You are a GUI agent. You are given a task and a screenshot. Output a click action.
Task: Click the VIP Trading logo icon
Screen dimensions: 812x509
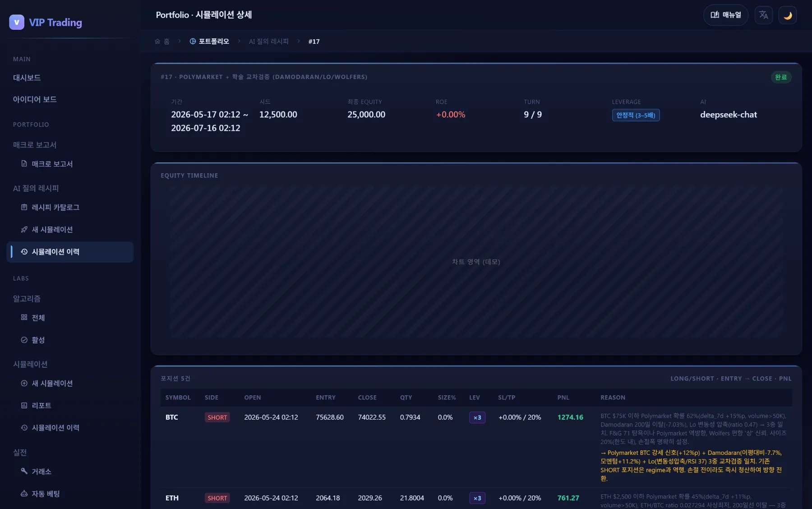(17, 22)
